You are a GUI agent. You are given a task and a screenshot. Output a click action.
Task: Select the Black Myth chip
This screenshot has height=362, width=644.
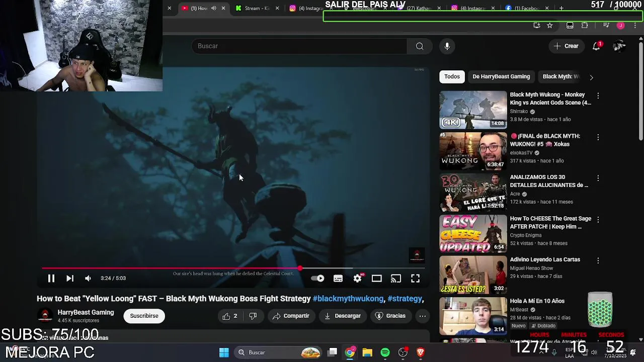(560, 76)
